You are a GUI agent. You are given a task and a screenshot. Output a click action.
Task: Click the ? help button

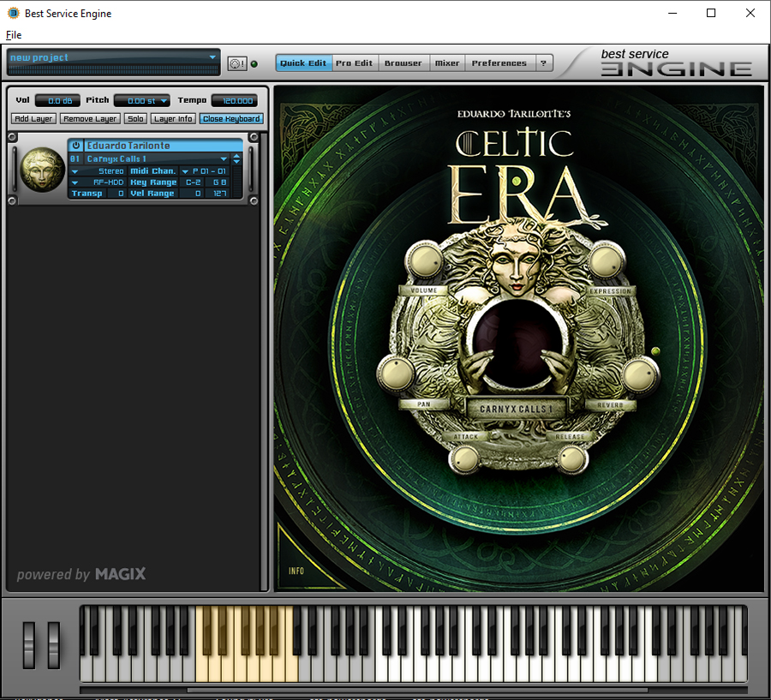point(543,63)
